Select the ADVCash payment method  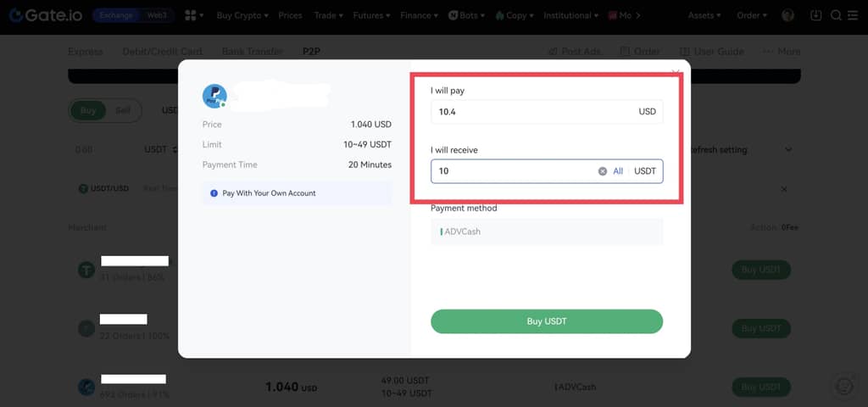coord(547,231)
